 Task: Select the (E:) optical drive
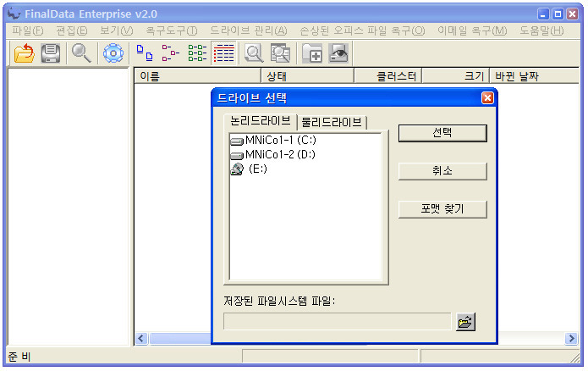click(249, 169)
